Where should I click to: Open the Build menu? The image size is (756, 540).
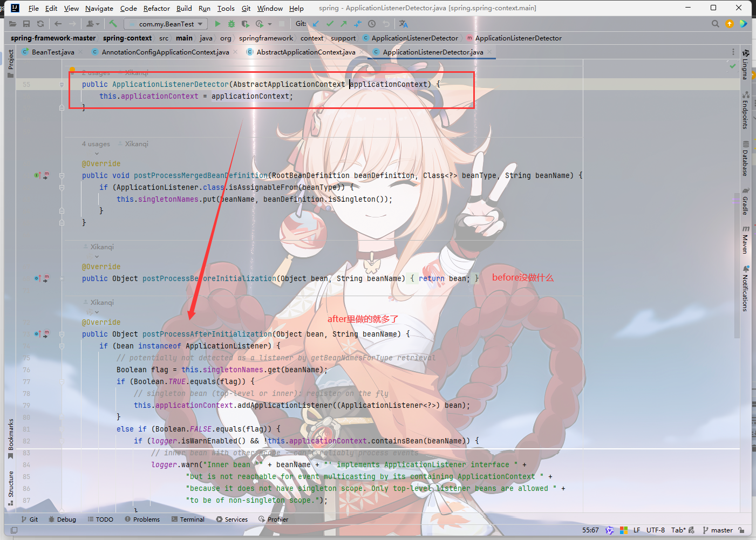(184, 8)
